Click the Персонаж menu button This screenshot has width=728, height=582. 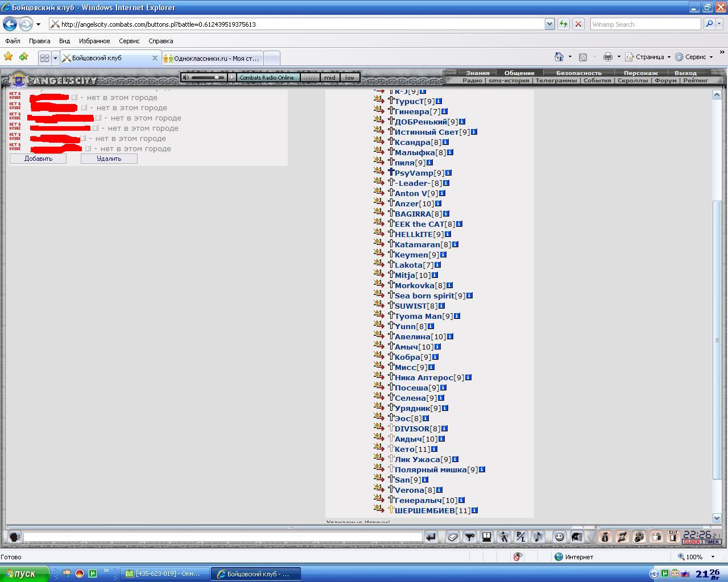(640, 73)
